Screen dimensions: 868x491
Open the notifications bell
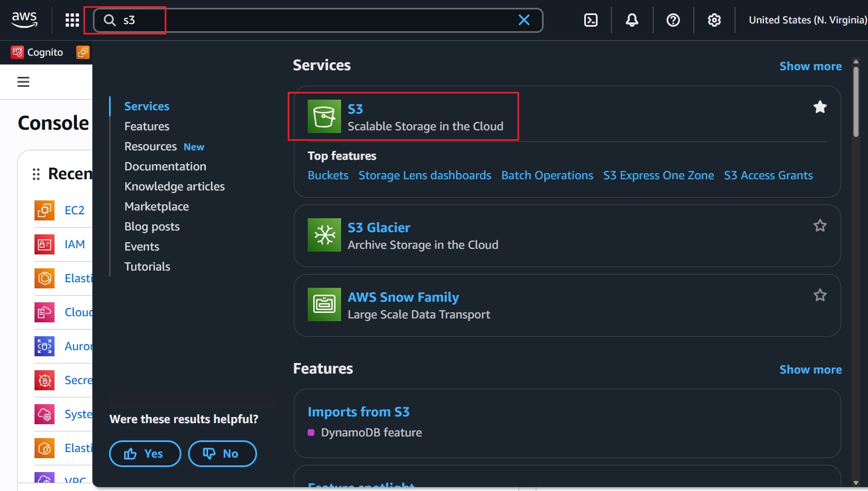click(632, 21)
